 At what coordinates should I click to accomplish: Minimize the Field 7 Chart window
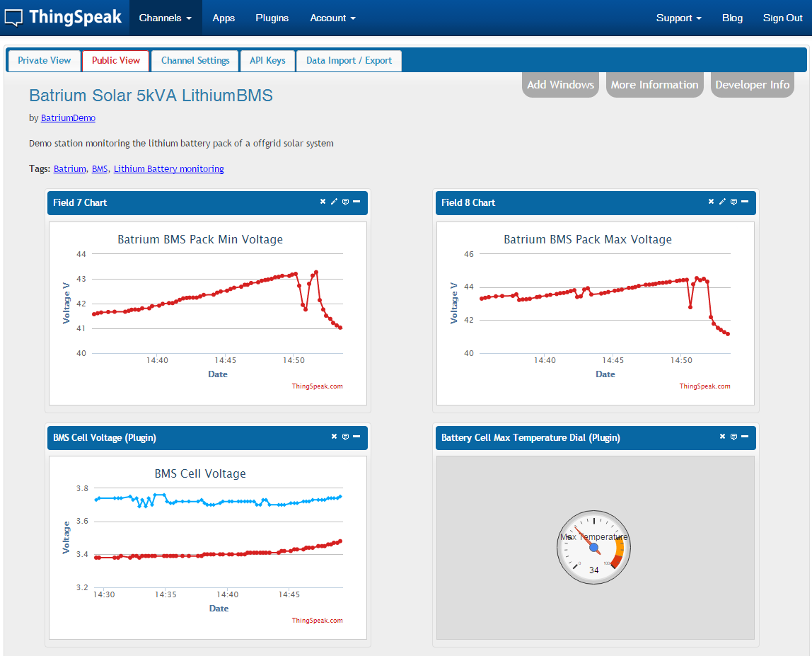(x=356, y=202)
